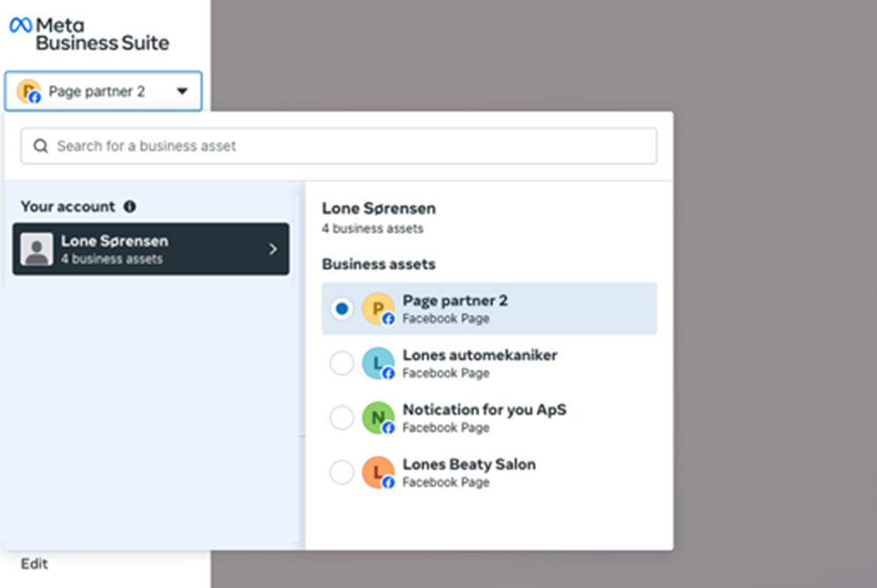The width and height of the screenshot is (877, 588).
Task: Focus the Search for a business asset field
Action: pos(339,146)
